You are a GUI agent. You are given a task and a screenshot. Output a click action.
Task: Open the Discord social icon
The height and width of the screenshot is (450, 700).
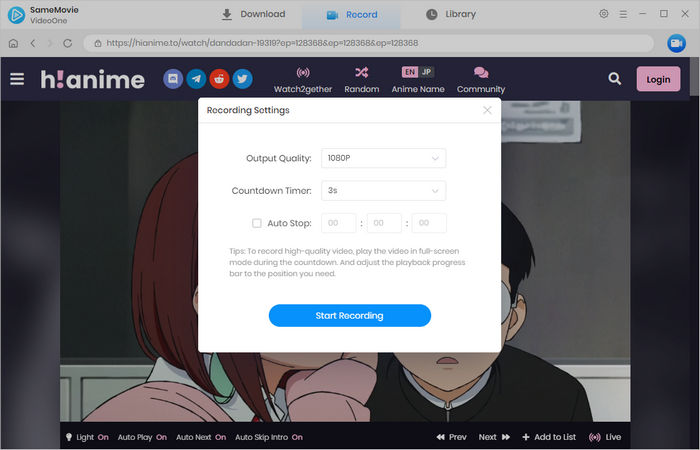[173, 79]
